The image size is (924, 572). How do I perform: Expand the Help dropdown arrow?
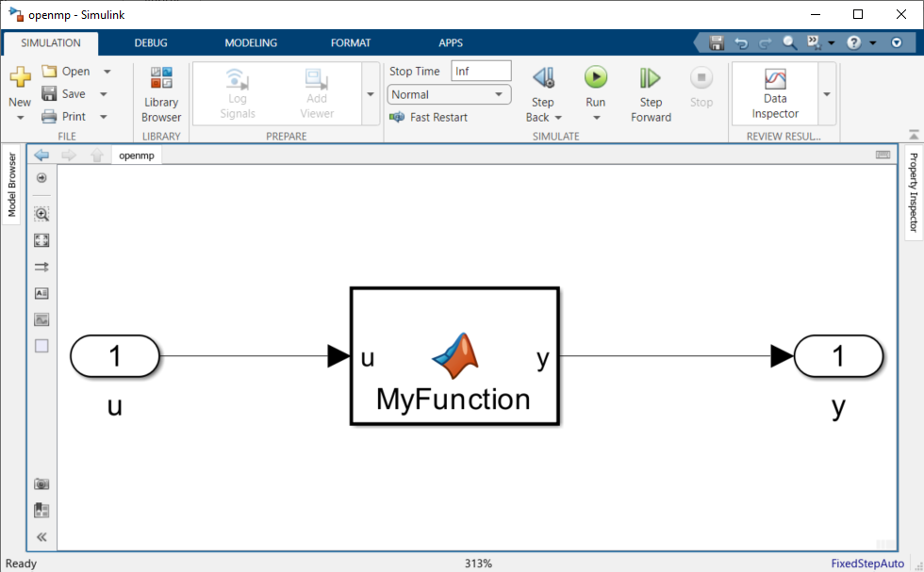pyautogui.click(x=873, y=43)
